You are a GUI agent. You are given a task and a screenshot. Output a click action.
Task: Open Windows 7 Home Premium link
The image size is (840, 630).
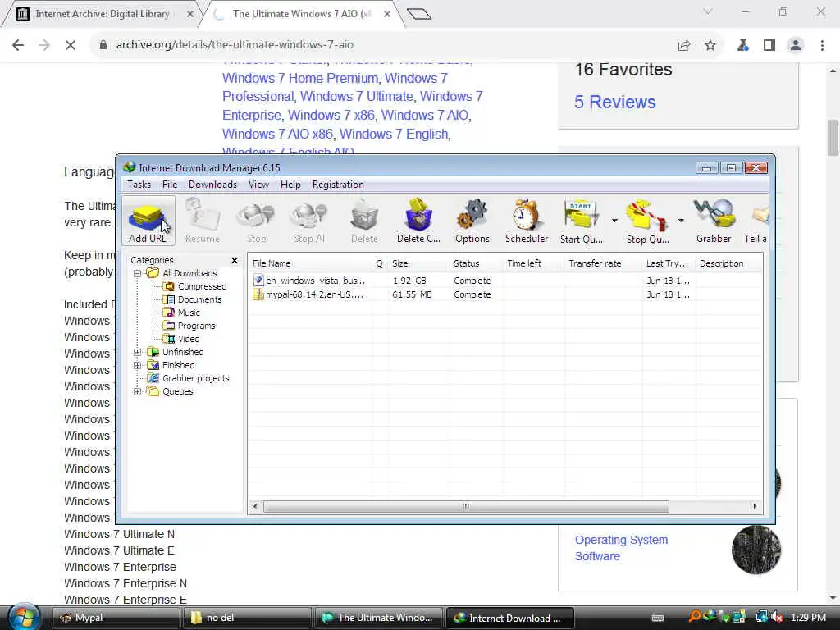pos(300,78)
